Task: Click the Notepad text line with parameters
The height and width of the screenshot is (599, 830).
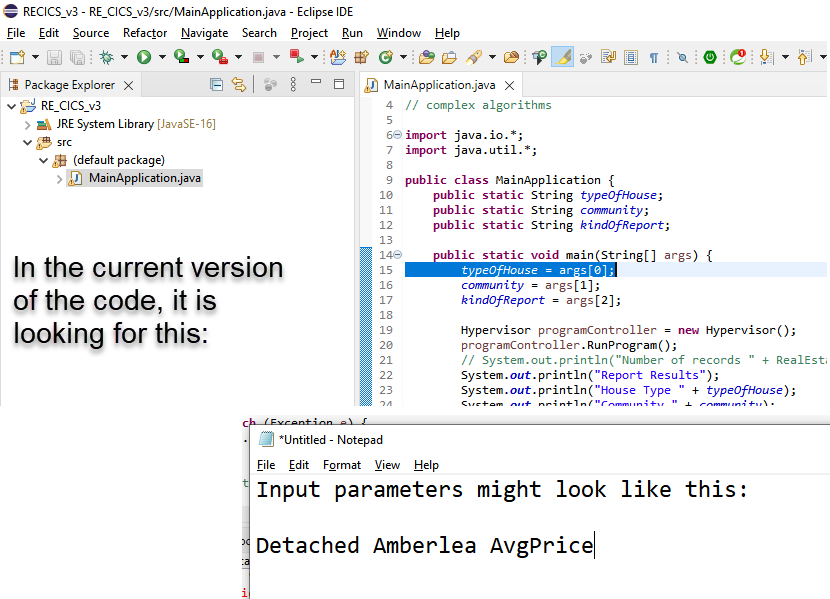Action: tap(424, 546)
